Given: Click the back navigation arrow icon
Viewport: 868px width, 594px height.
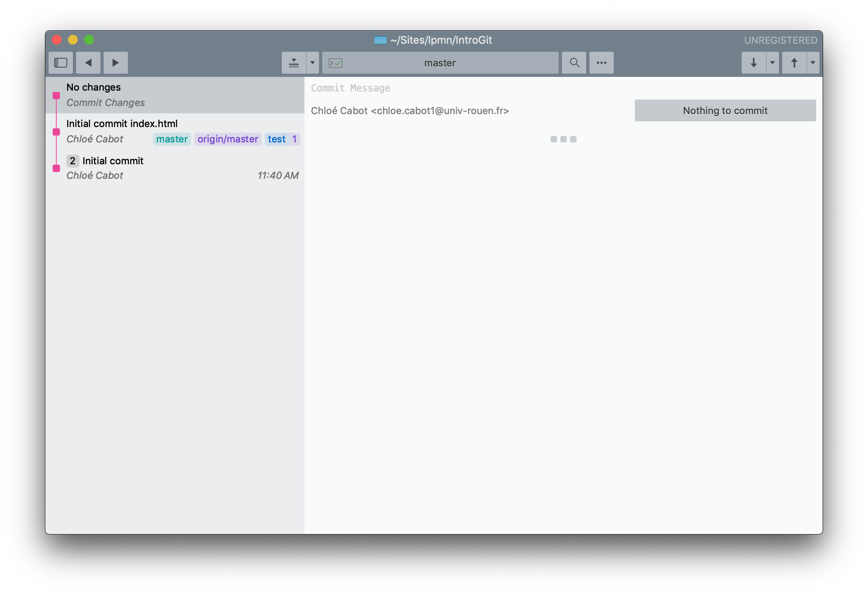Looking at the screenshot, I should [x=89, y=63].
